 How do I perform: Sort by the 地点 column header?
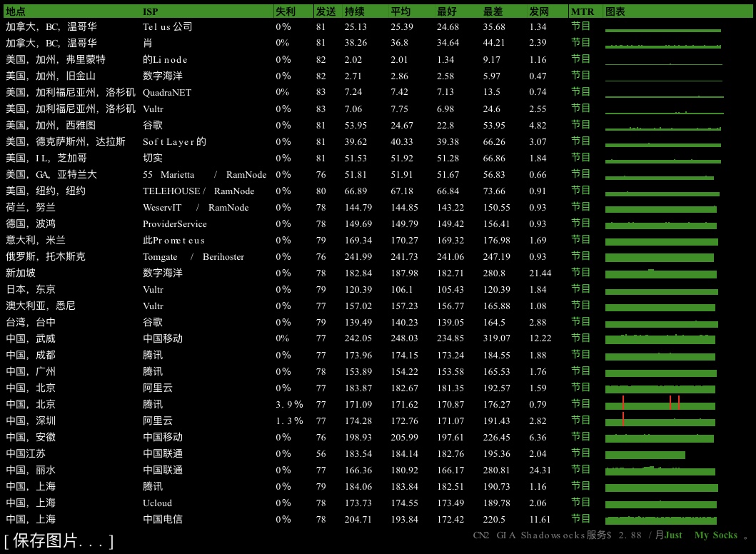coord(16,11)
